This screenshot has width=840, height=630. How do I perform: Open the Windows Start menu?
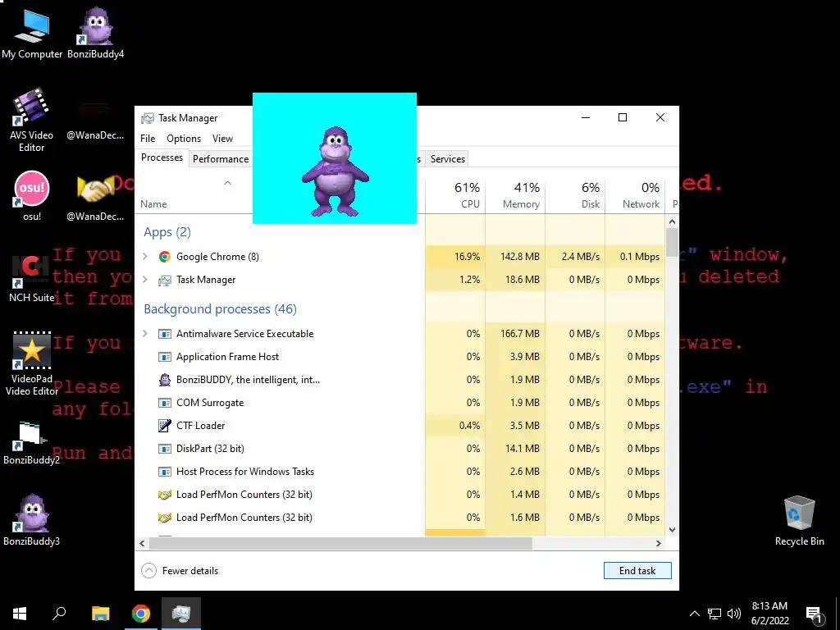click(x=20, y=614)
